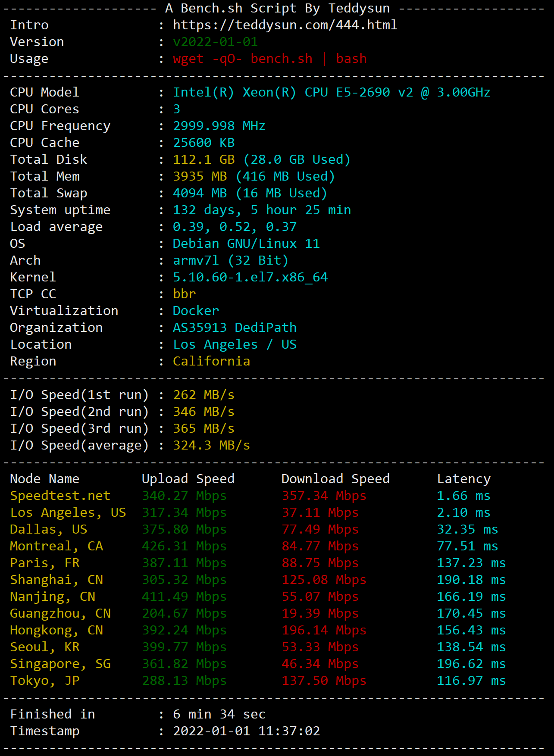Click the Los Angeles / US location
The width and height of the screenshot is (554, 756).
click(x=235, y=344)
